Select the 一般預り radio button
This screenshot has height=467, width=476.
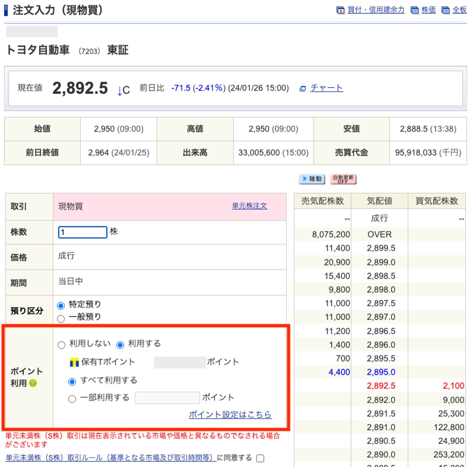pos(61,319)
